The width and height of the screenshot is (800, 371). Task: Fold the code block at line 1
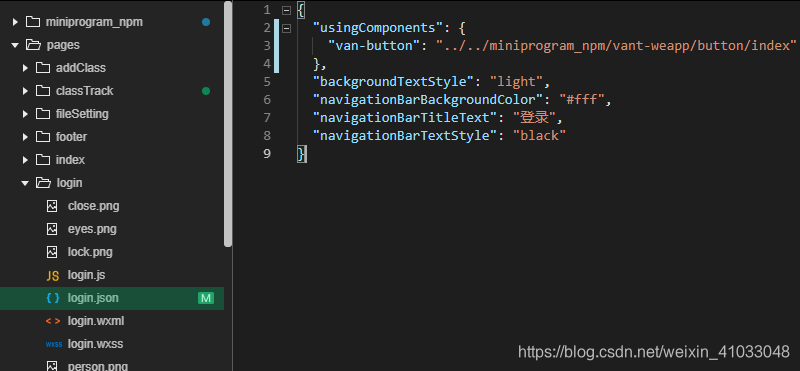point(286,10)
